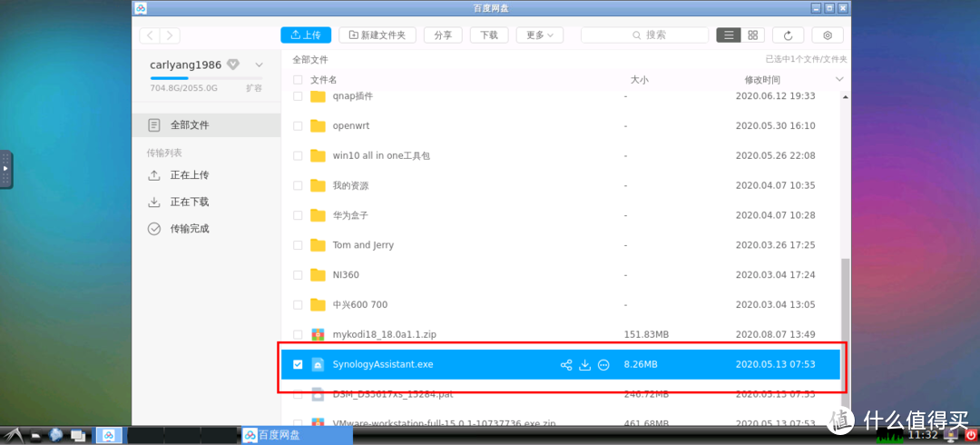The height and width of the screenshot is (445, 980).
Task: Focus the 搜索 search field
Action: tap(644, 35)
